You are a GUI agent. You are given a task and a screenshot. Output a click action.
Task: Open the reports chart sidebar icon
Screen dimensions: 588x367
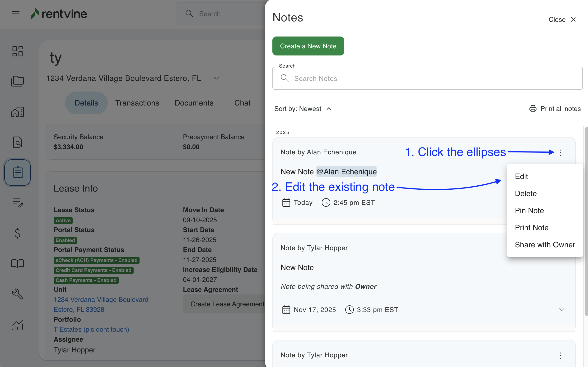[x=18, y=325]
